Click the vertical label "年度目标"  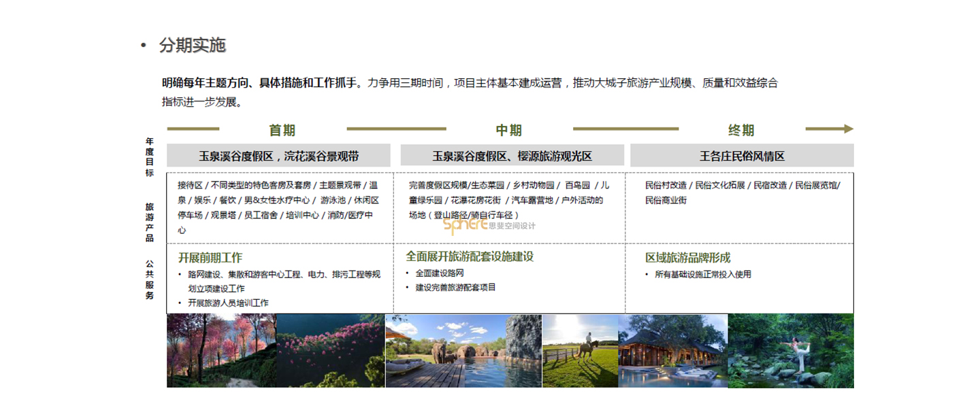point(149,157)
